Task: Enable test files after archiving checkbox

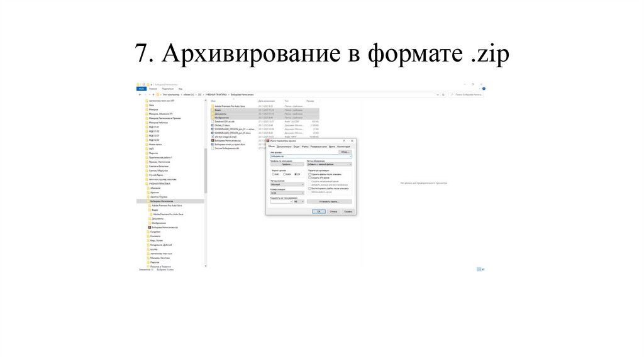Action: [x=309, y=189]
